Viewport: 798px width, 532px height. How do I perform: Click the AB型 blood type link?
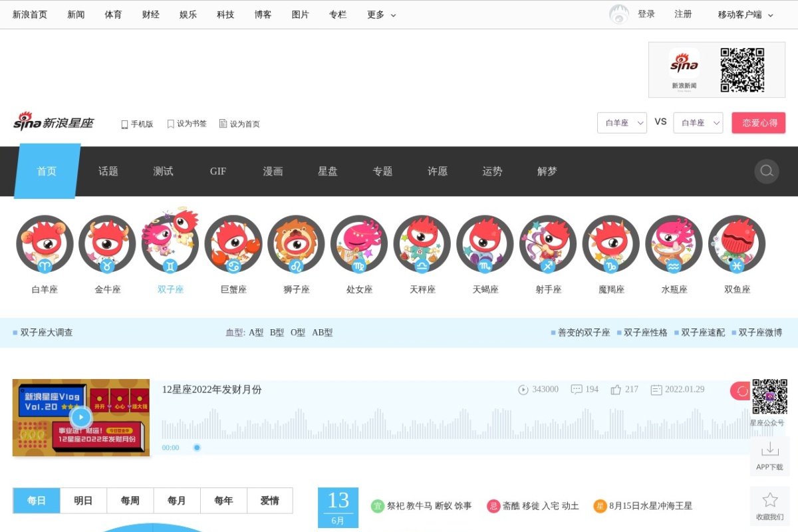tap(323, 332)
